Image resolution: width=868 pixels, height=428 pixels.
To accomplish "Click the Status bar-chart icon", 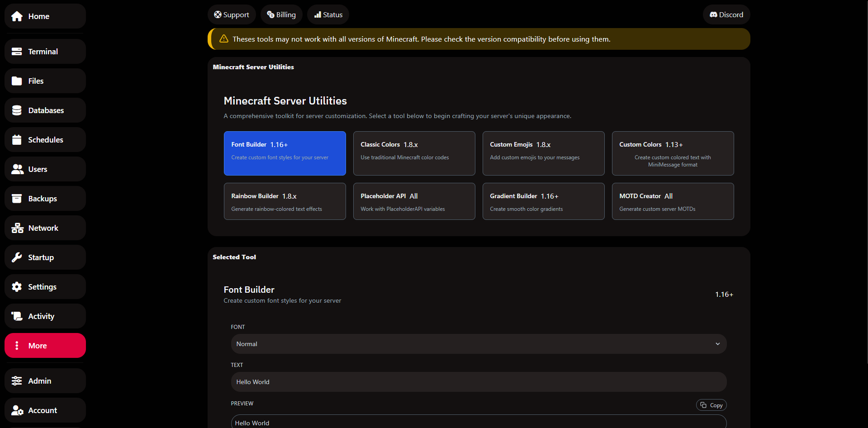I will pyautogui.click(x=318, y=14).
